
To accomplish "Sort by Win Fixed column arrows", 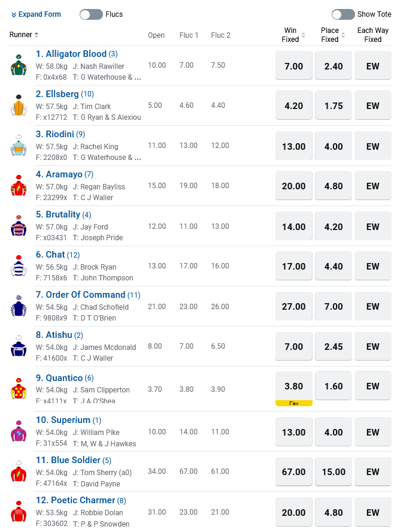I will [302, 35].
